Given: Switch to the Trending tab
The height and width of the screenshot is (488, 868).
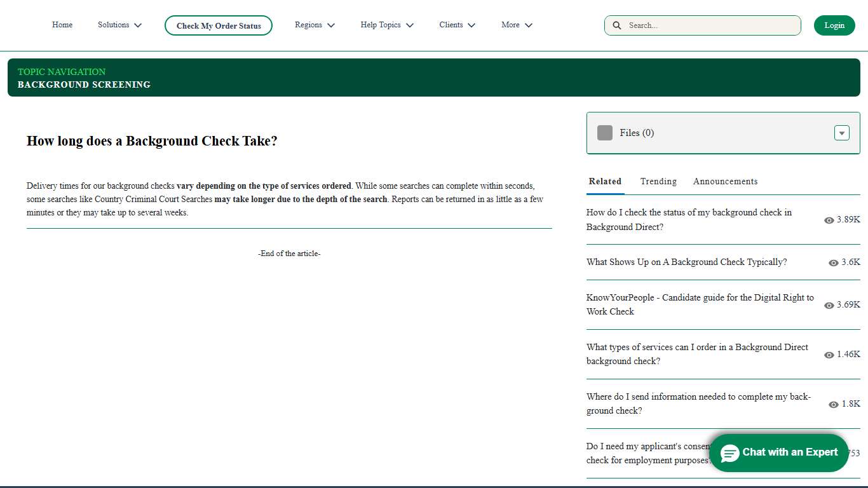Looking at the screenshot, I should click(x=658, y=181).
